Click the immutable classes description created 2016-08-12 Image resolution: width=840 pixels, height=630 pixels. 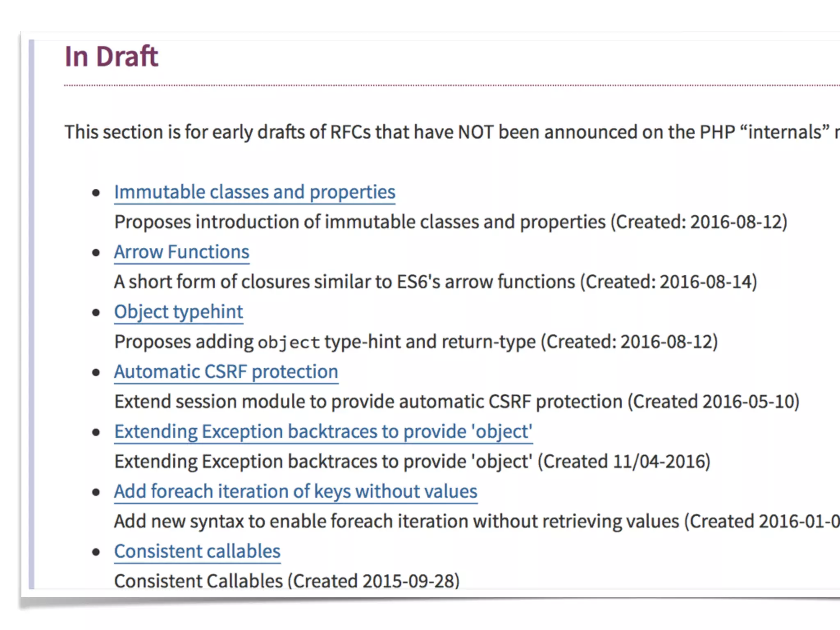[x=451, y=222]
